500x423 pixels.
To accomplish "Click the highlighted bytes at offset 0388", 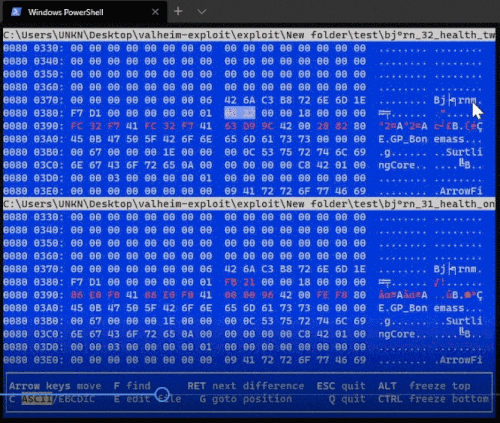I will [240, 113].
